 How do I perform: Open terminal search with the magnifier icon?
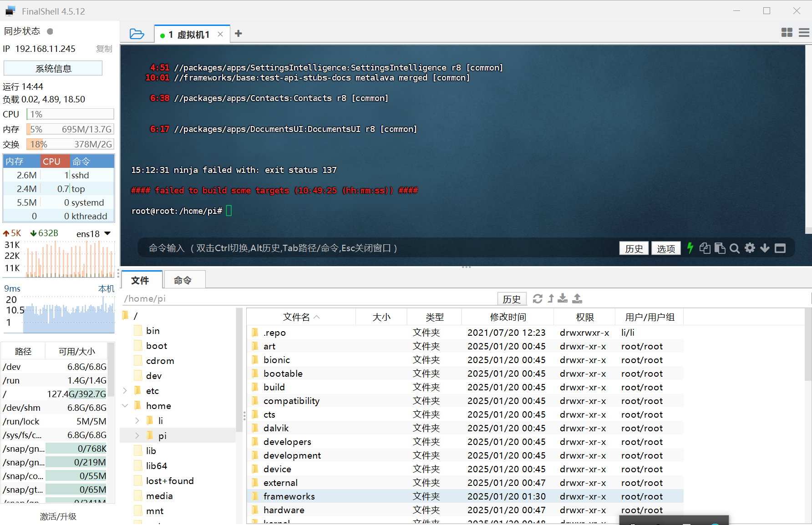[735, 248]
